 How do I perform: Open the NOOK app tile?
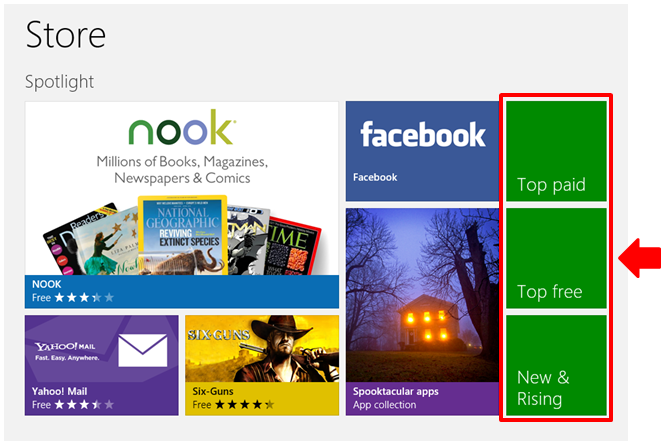(x=182, y=205)
